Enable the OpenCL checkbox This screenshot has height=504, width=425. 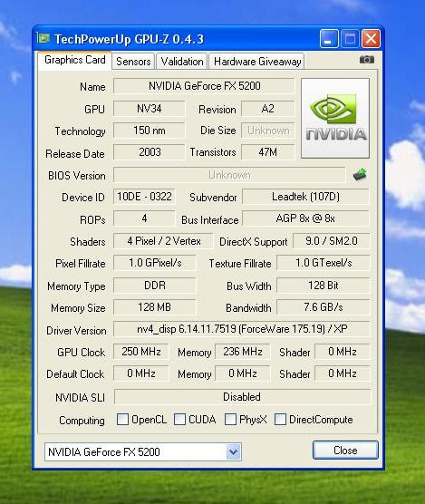pyautogui.click(x=122, y=419)
